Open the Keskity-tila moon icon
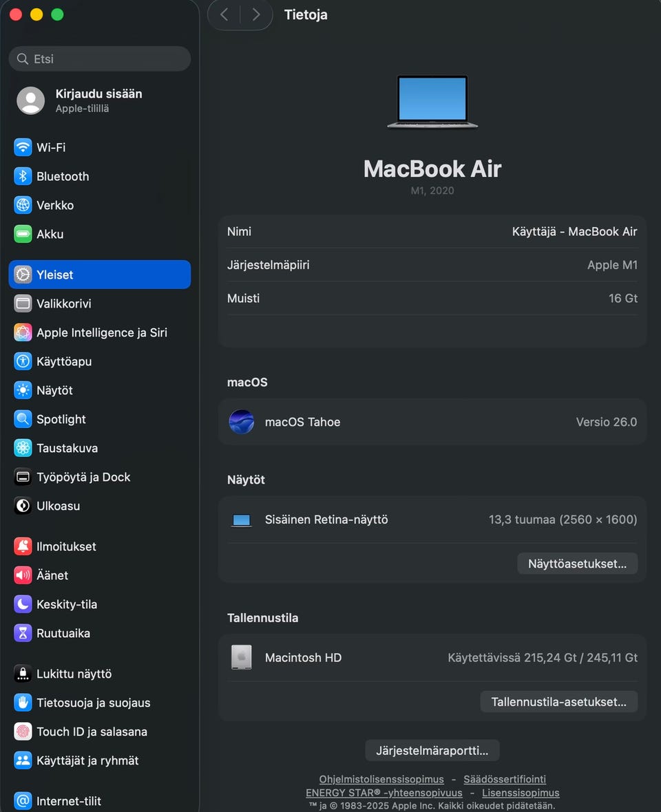The height and width of the screenshot is (812, 661). coord(23,604)
